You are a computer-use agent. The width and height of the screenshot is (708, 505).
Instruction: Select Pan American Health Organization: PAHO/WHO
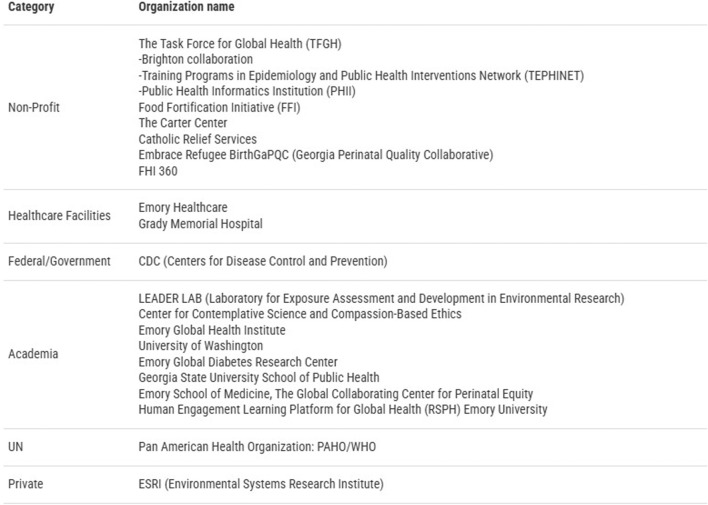click(x=257, y=447)
